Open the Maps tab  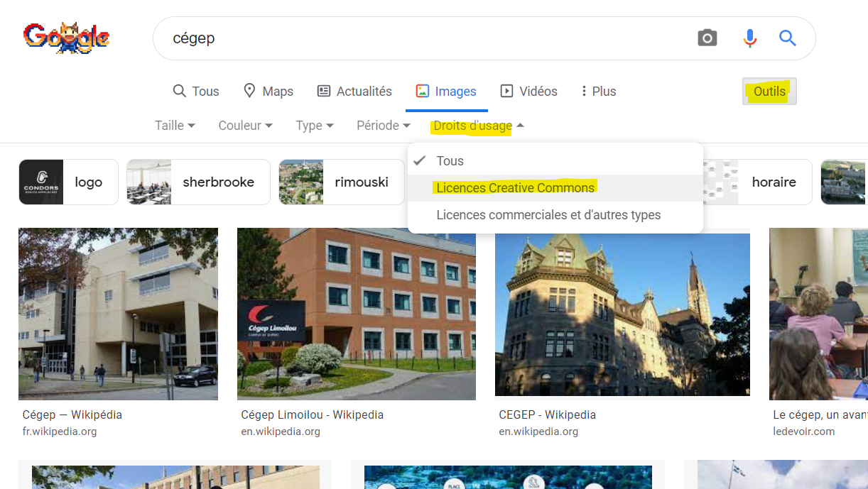click(268, 91)
